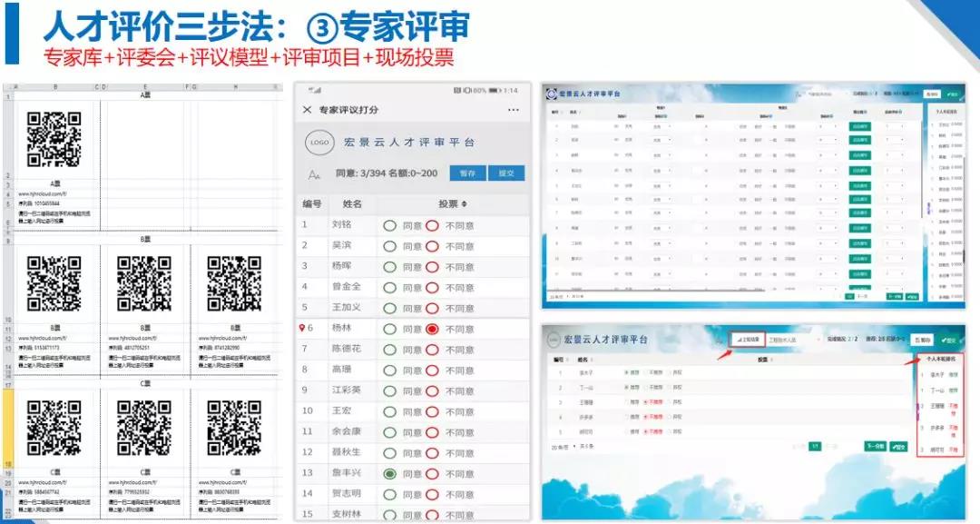Tap the Aa font size icon on mobile page
The image size is (980, 524).
point(314,175)
